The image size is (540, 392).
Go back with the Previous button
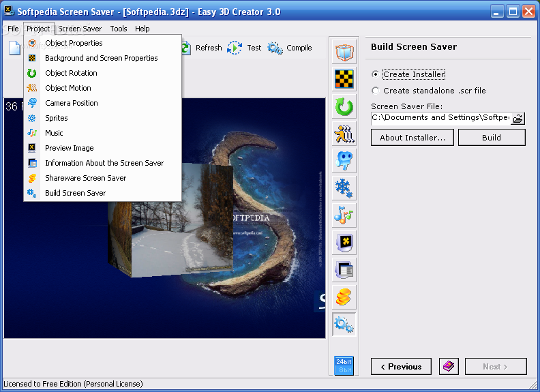click(401, 367)
